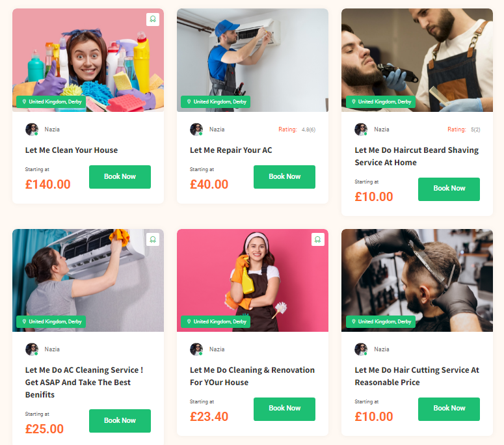Click the Derby location tag on the hair cutting image

click(x=380, y=321)
